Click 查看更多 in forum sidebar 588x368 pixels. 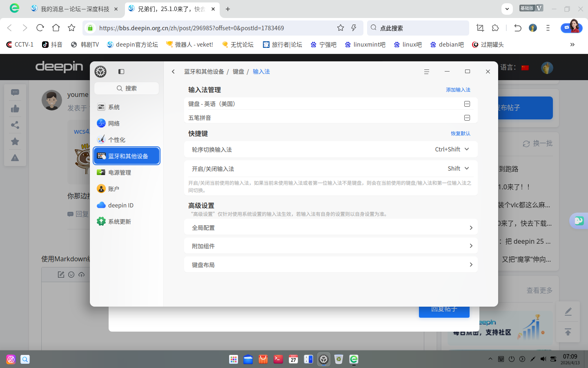click(x=539, y=290)
